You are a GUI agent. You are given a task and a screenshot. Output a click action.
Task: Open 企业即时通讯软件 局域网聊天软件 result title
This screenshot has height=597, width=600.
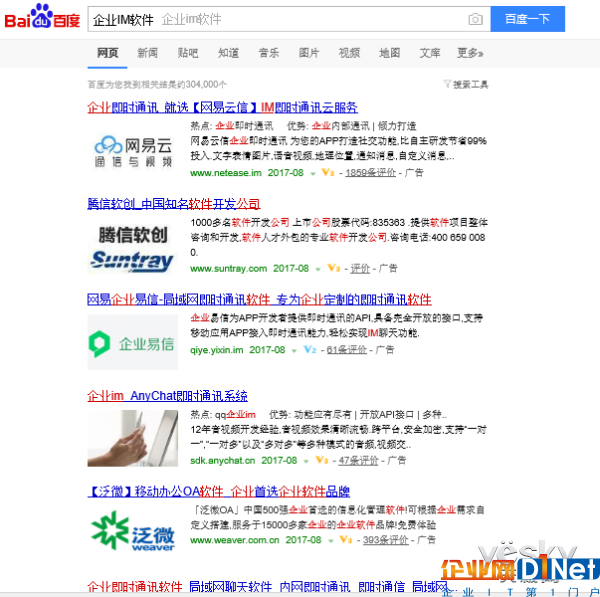[x=267, y=587]
